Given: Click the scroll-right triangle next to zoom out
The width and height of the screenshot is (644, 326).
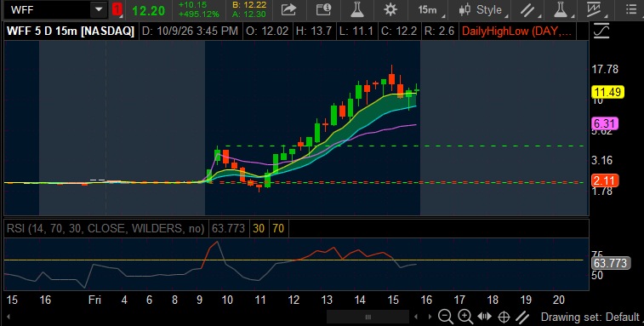Looking at the screenshot, I should tap(430, 317).
